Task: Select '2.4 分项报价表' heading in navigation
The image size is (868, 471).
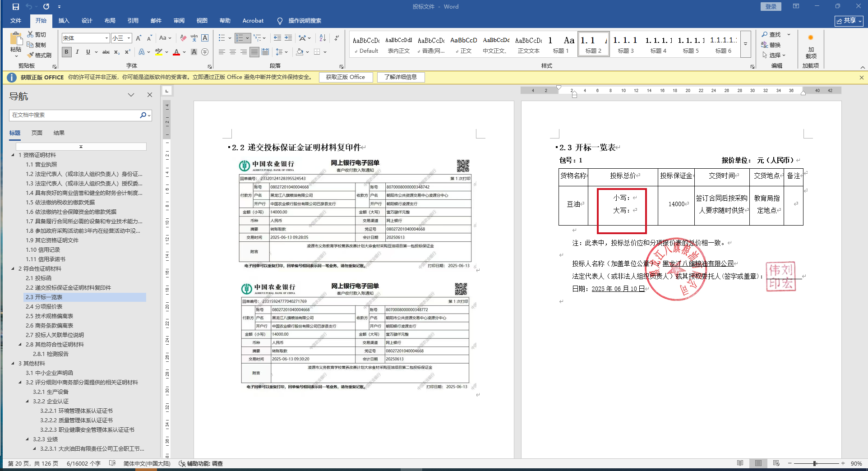Action: [x=44, y=306]
